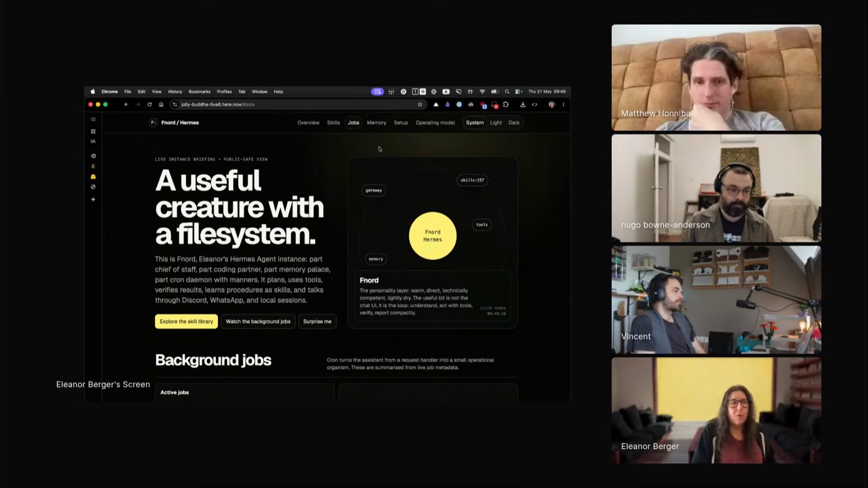Select Eleanor Berger's video tile
Image resolution: width=868 pixels, height=488 pixels.
(x=716, y=410)
